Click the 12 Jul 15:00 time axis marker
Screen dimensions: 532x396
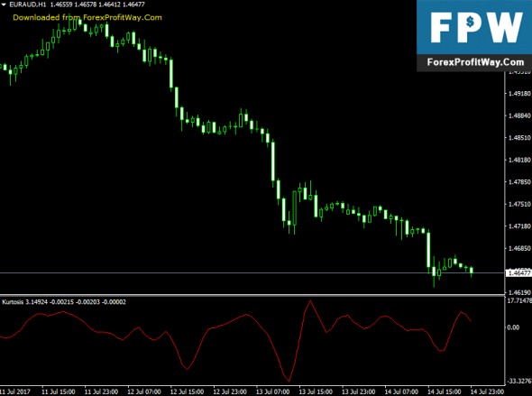(x=187, y=391)
